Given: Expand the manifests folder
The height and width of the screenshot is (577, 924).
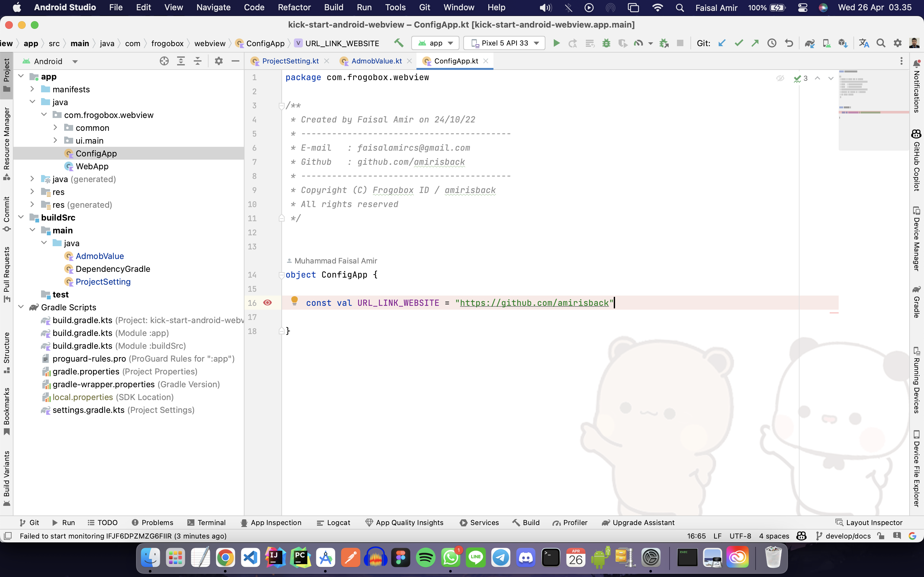Looking at the screenshot, I should point(32,89).
